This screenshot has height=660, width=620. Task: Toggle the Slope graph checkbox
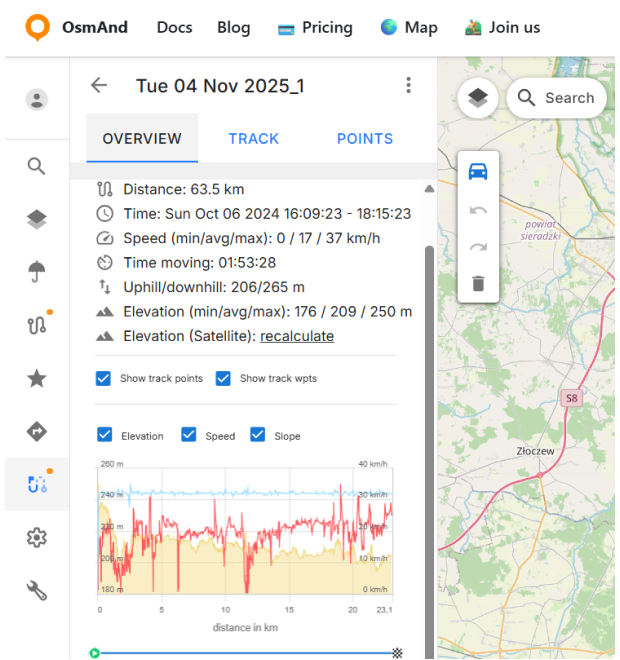[258, 435]
